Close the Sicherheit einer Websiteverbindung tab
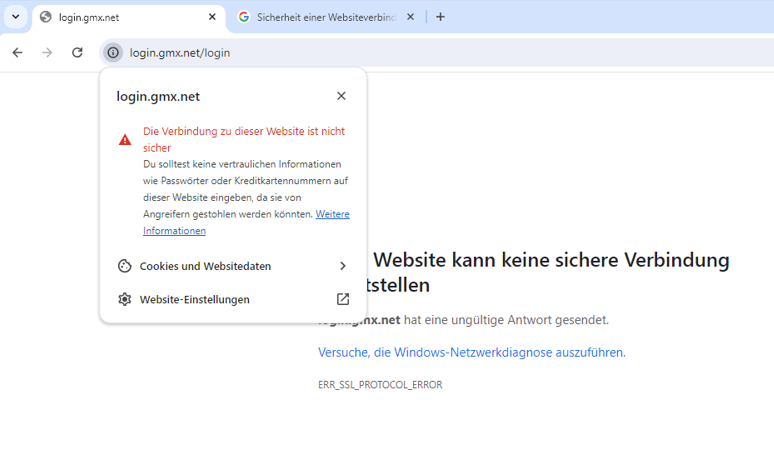774x465 pixels. (x=410, y=17)
